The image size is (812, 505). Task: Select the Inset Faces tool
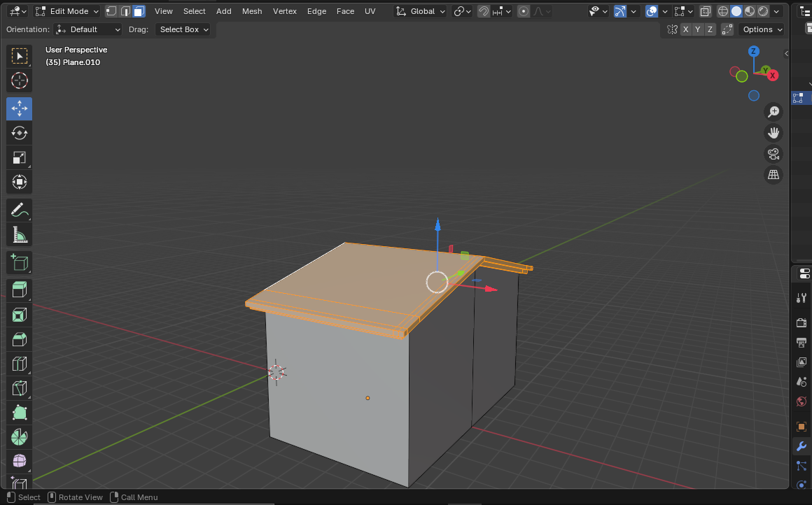pos(19,315)
